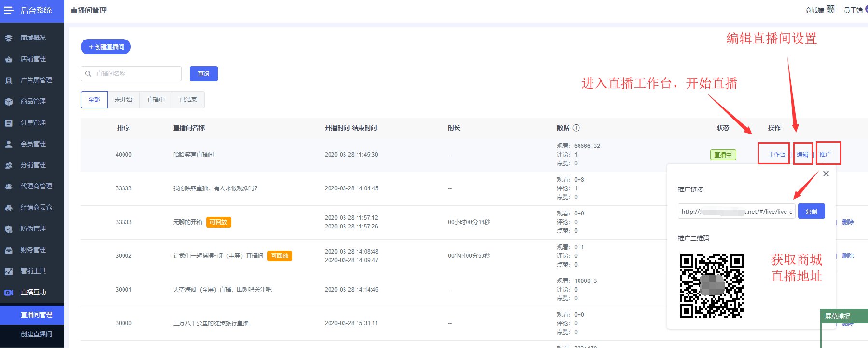The image size is (868, 348).
Task: Click the 商城端 QR code icon
Action: click(x=830, y=9)
